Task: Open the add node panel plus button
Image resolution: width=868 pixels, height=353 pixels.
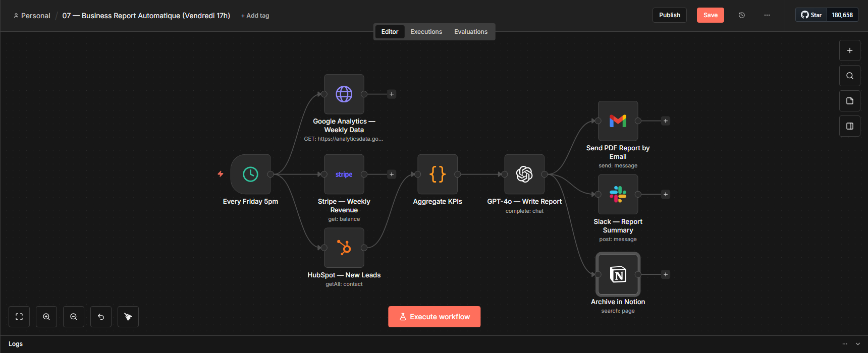Action: click(x=850, y=50)
